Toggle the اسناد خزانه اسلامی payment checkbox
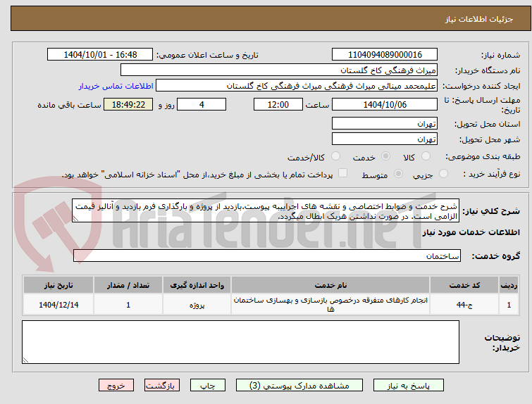Screen dimensions: 532x404 (x=342, y=173)
